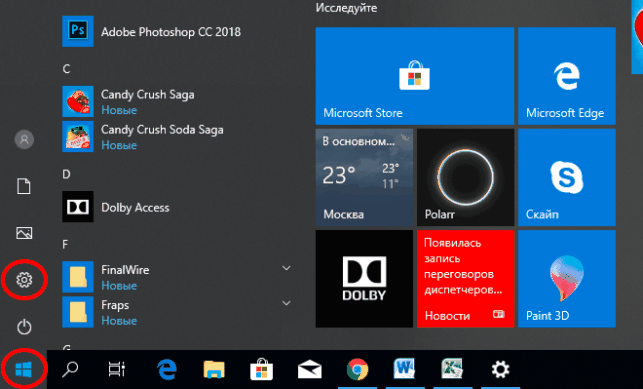The image size is (643, 389).
Task: Switch to Word on the taskbar
Action: [x=405, y=370]
